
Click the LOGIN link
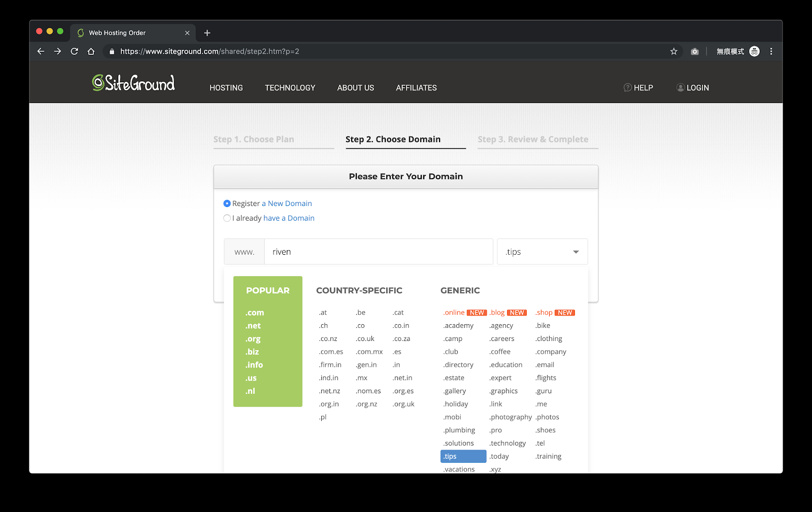tap(693, 88)
